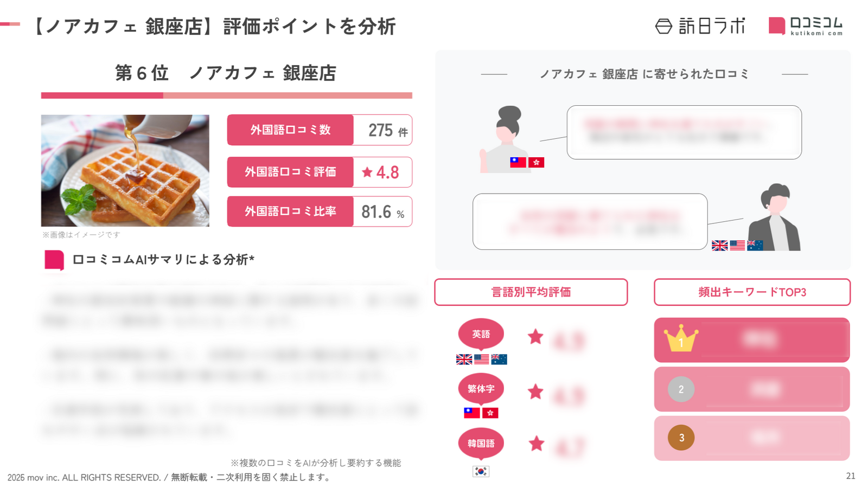Select the 繁体字 language bubble

pyautogui.click(x=481, y=389)
